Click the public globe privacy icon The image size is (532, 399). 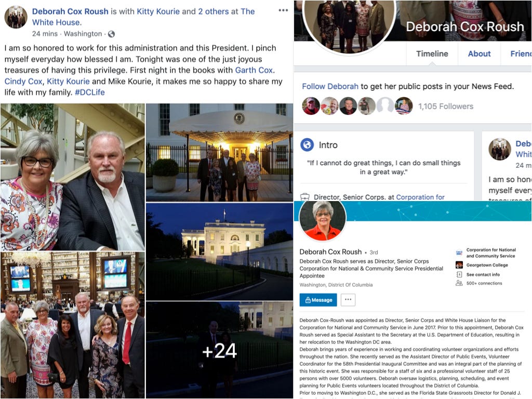(111, 34)
